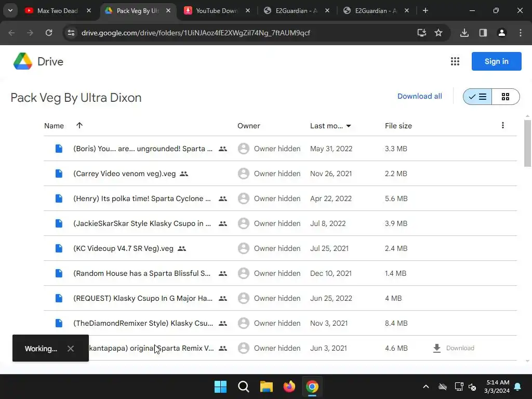This screenshot has height=399, width=532.
Task: Click the address bar URL
Action: pyautogui.click(x=196, y=33)
